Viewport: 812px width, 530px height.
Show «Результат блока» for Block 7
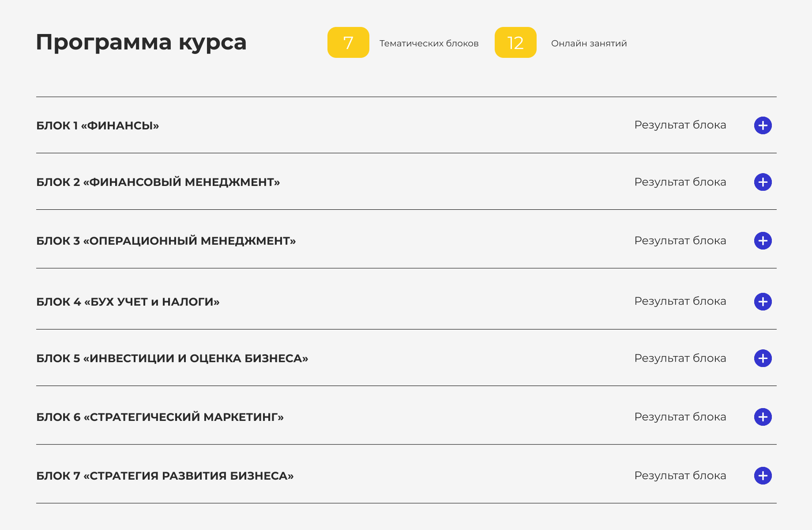pyautogui.click(x=680, y=476)
